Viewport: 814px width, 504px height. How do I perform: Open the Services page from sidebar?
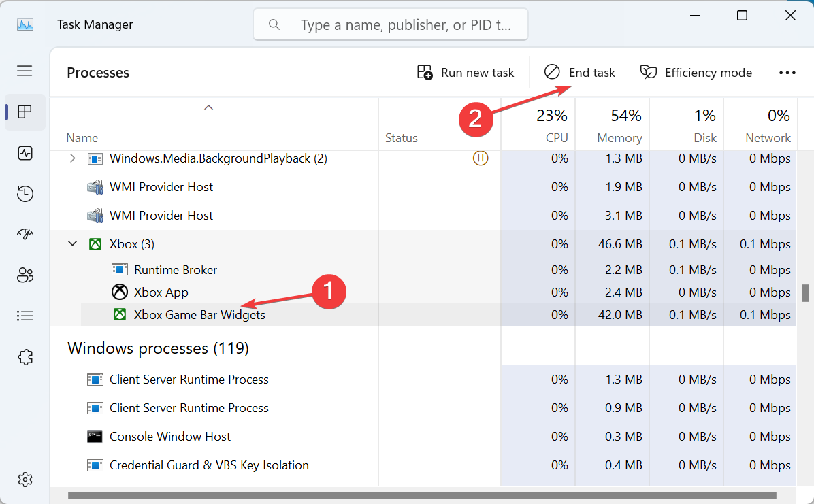[x=25, y=356]
